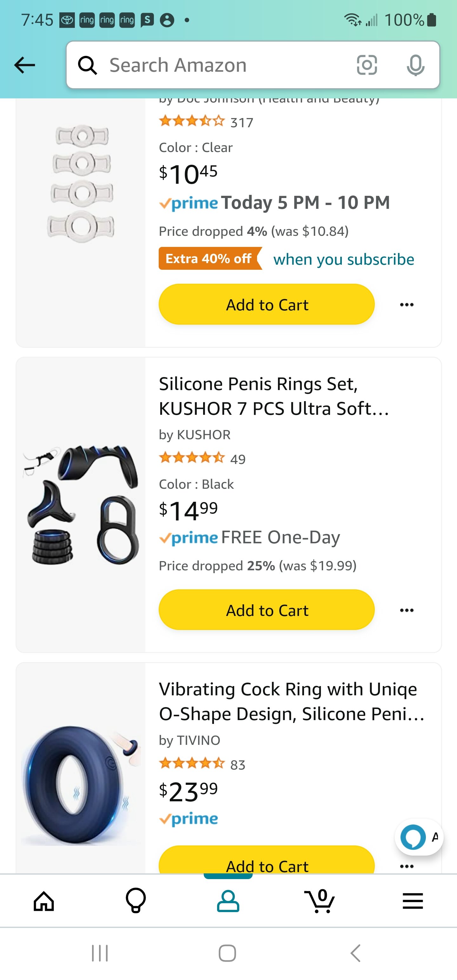Tap the back arrow beside search bar
457x980 pixels.
[25, 65]
